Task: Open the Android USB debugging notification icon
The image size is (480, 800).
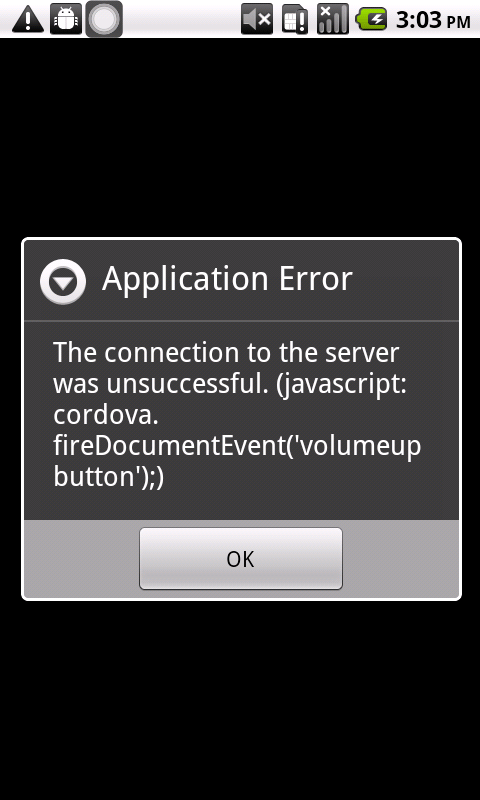Action: pos(66,19)
